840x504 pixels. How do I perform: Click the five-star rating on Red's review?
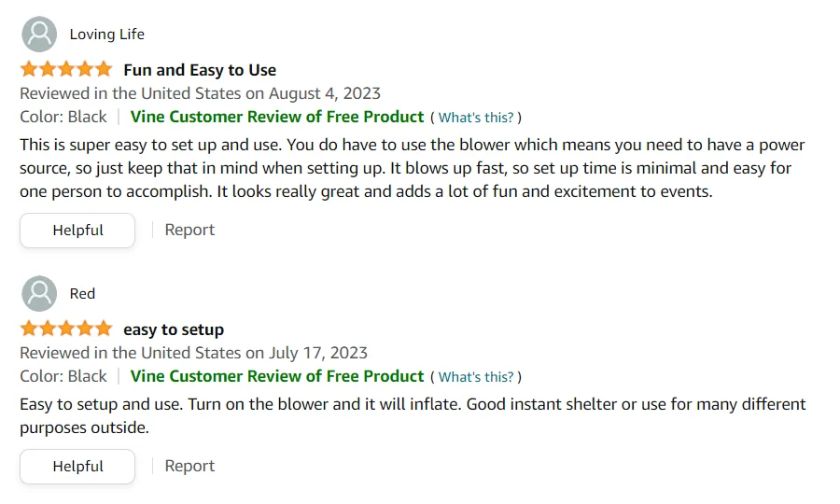click(65, 329)
